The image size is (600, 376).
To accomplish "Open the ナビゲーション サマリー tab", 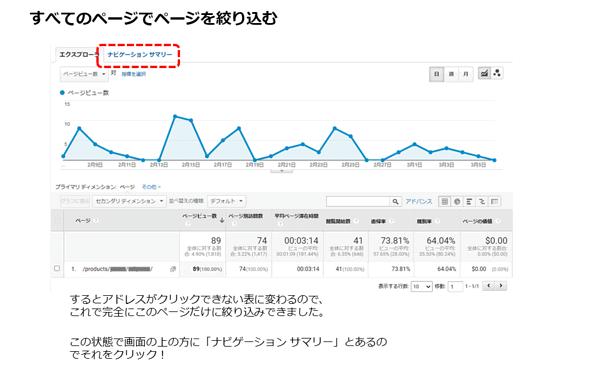I will [140, 55].
